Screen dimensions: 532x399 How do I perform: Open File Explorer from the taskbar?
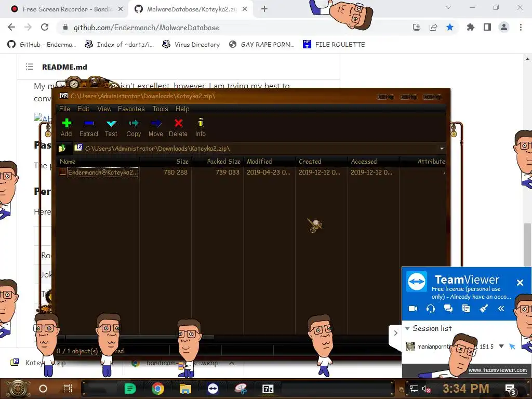[x=185, y=389]
